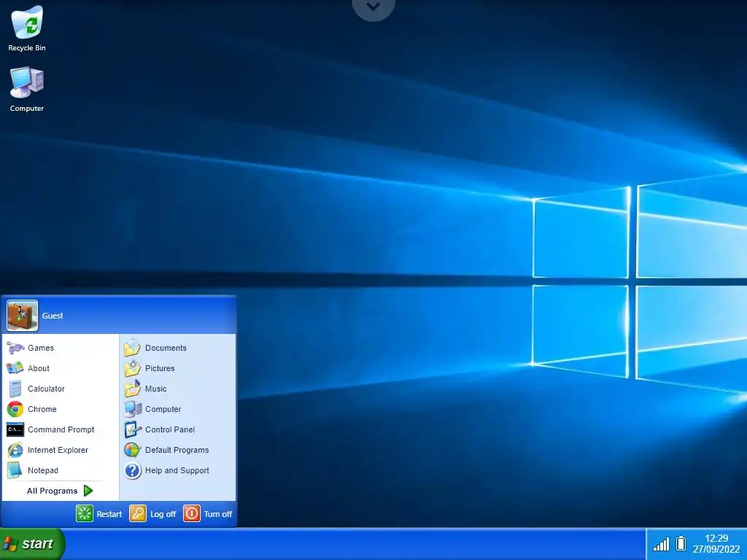
Task: Click the Documents folder icon
Action: (133, 348)
